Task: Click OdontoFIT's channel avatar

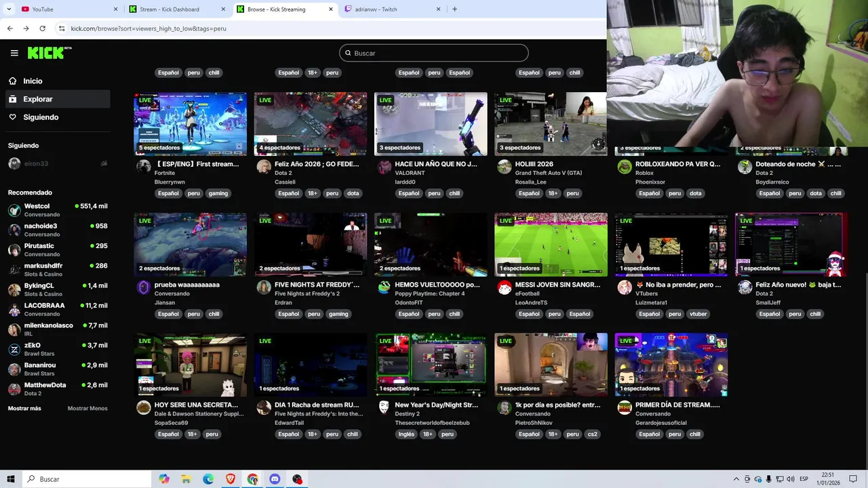Action: (x=384, y=287)
